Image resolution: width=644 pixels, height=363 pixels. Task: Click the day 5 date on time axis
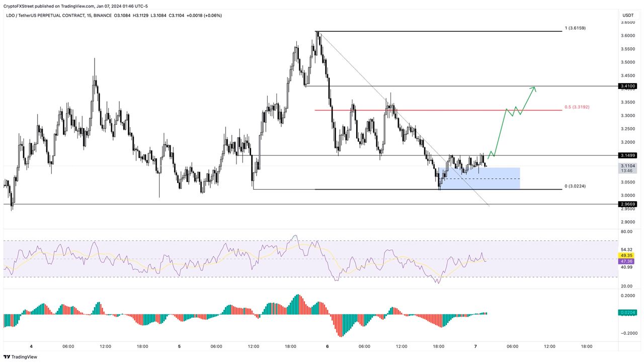coord(179,346)
